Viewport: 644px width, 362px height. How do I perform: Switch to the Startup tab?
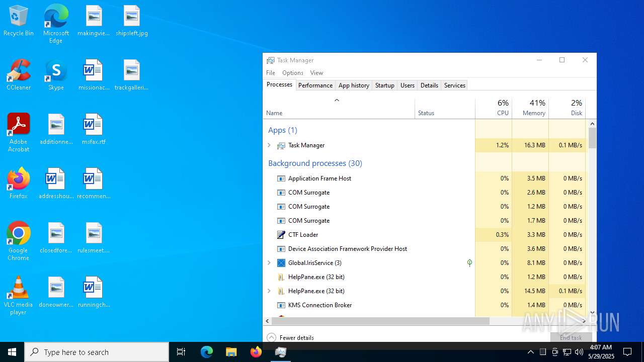tap(385, 85)
